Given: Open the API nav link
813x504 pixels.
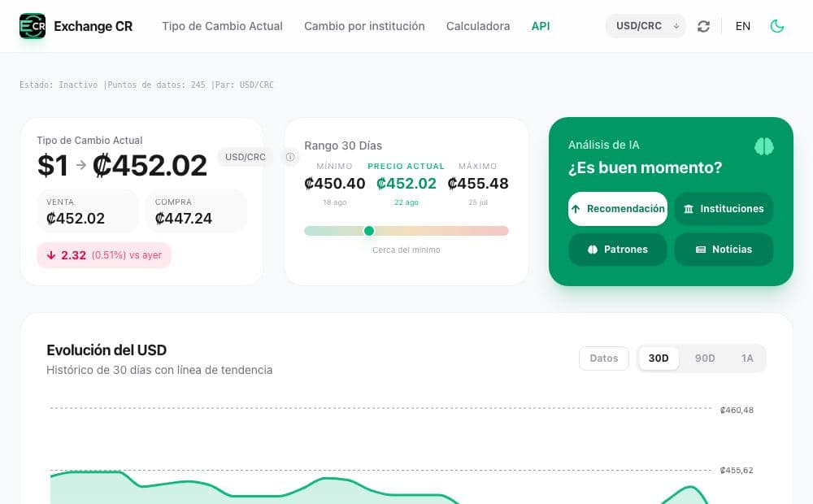Looking at the screenshot, I should pyautogui.click(x=541, y=26).
